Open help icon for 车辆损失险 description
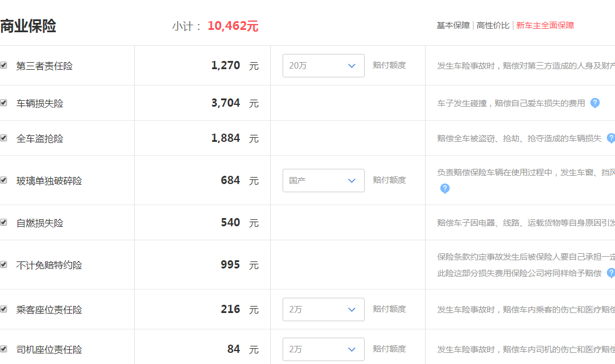Screen dimensions: 615x364 pos(595,103)
